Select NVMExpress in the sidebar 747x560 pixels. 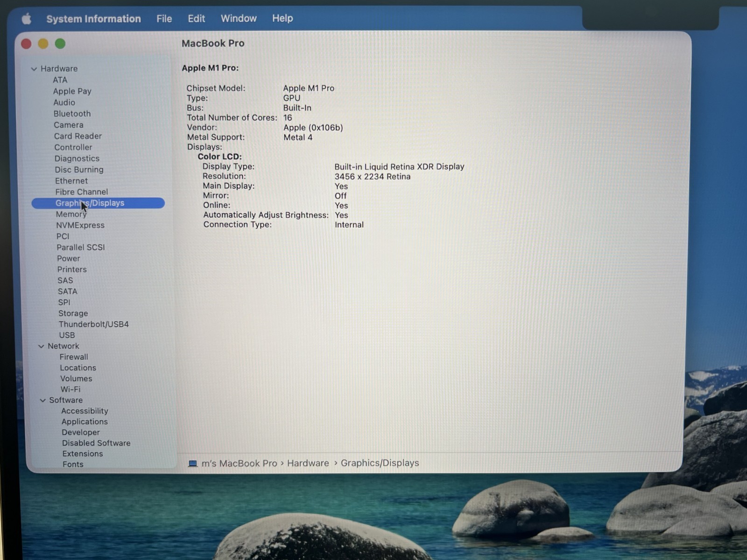pos(80,225)
